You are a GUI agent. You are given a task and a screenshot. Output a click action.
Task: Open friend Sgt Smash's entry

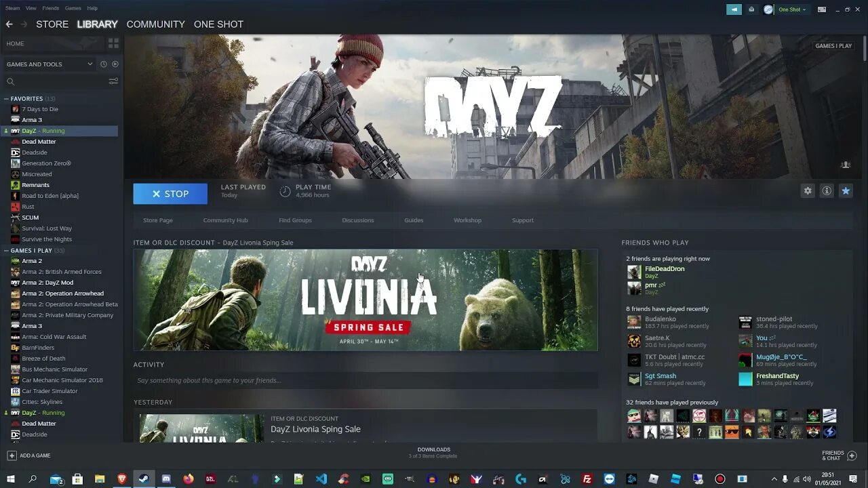(x=667, y=379)
